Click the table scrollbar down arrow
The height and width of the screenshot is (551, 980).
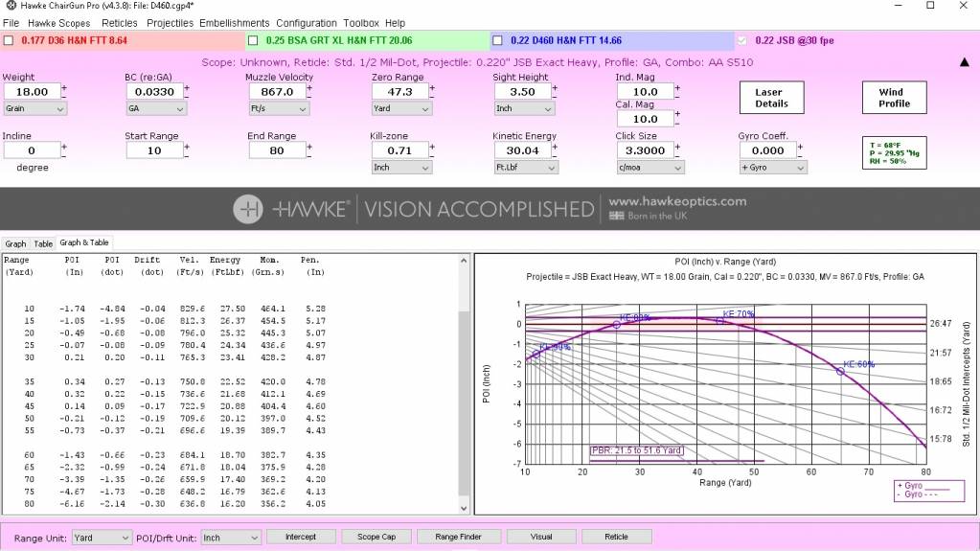coord(464,509)
